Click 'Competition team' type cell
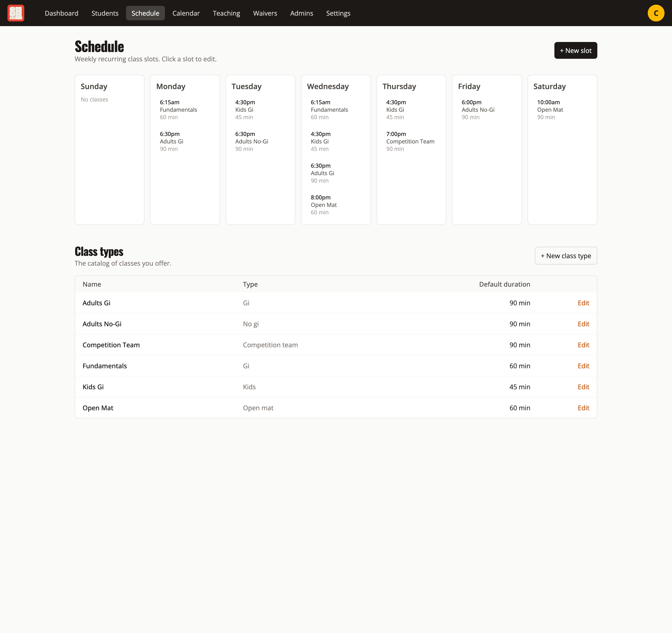 (270, 345)
